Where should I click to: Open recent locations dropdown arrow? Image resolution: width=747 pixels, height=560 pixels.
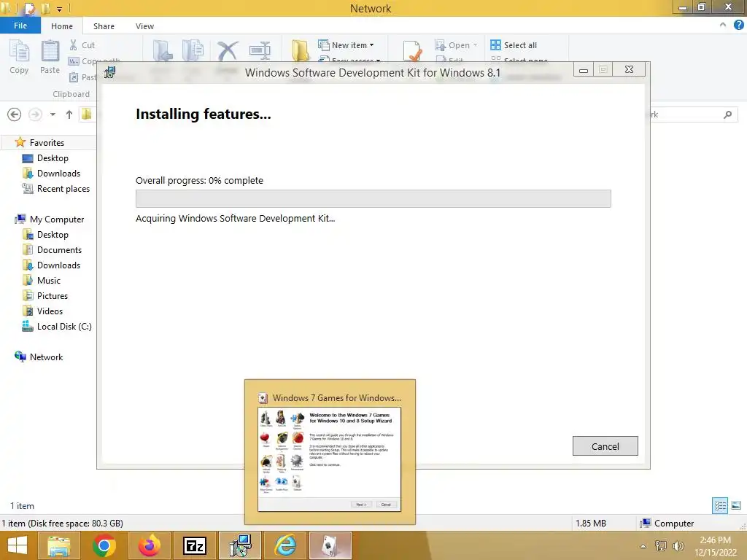53,114
